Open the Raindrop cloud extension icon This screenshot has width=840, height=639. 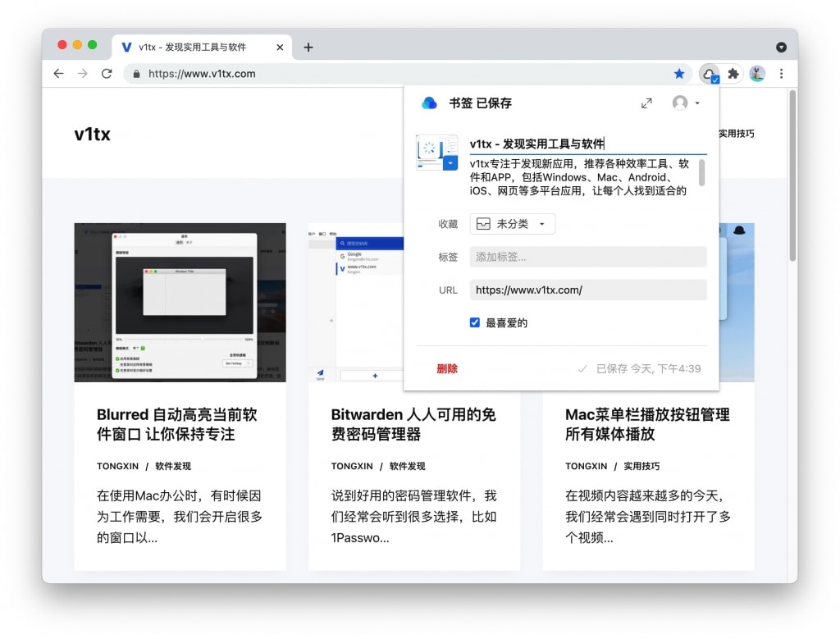[710, 74]
